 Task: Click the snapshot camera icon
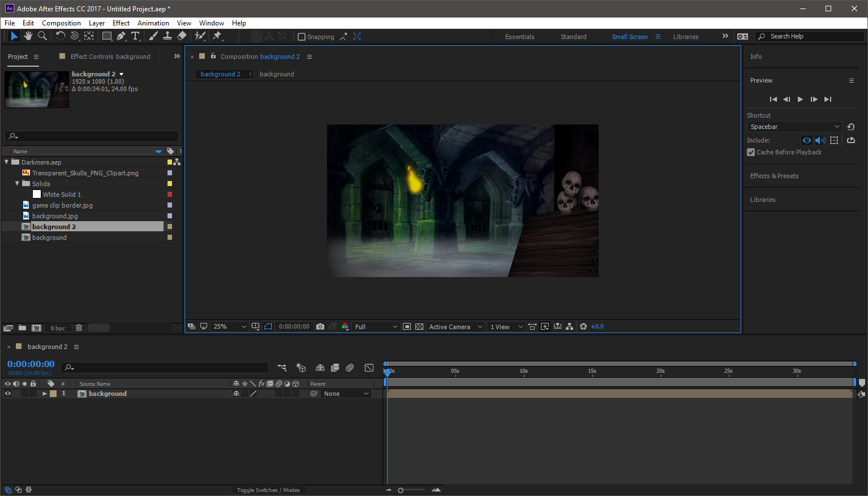pyautogui.click(x=320, y=327)
